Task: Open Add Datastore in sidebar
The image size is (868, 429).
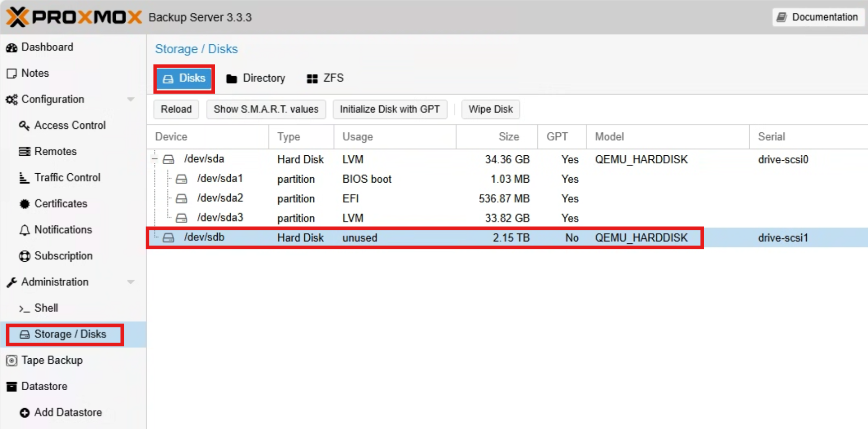Action: click(68, 412)
